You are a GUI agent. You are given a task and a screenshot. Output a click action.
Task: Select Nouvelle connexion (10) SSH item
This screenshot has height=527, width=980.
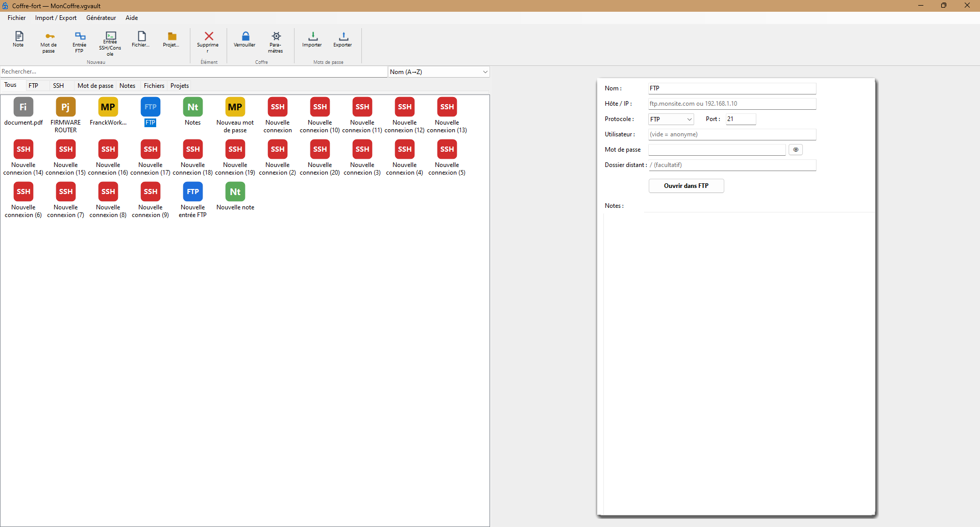[x=320, y=115]
